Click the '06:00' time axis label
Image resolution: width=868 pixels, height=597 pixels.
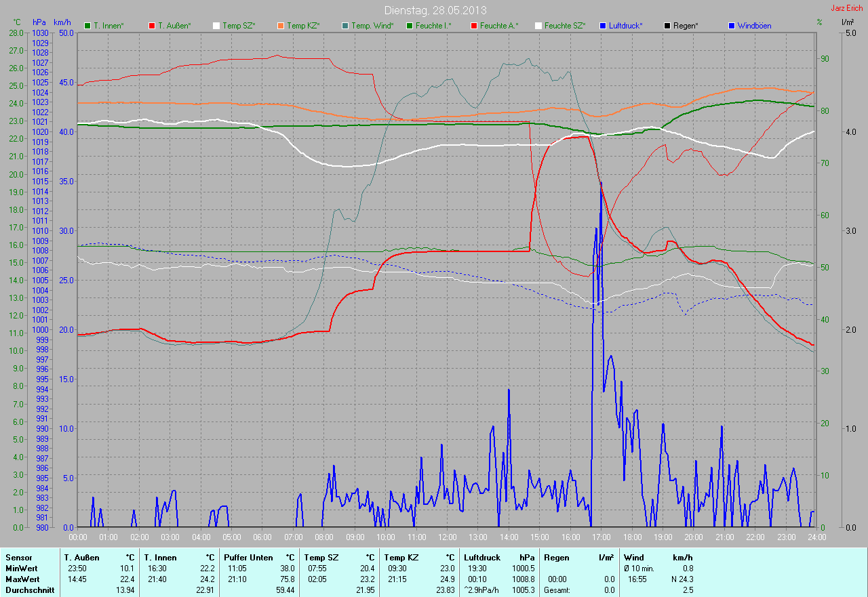(262, 537)
